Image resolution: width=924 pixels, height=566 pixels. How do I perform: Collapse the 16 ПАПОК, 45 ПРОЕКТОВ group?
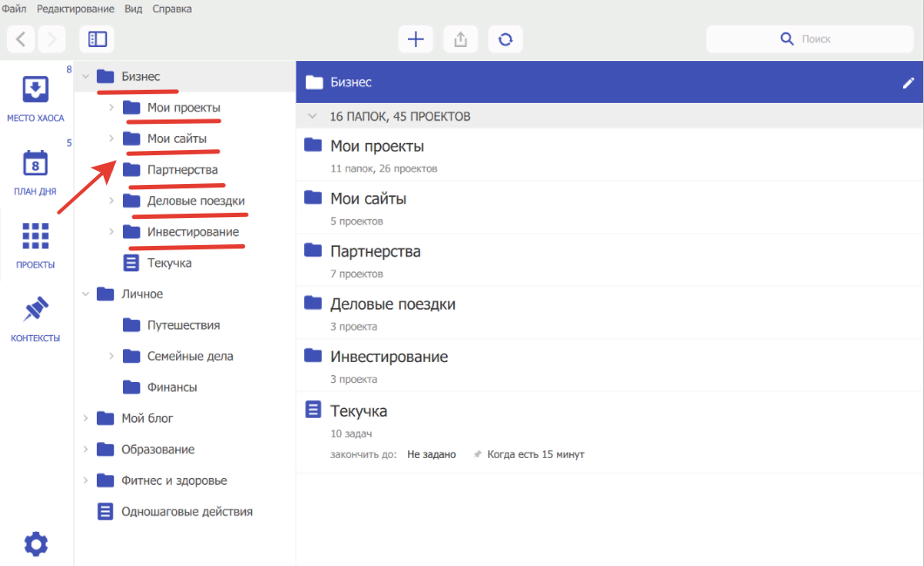click(x=312, y=115)
